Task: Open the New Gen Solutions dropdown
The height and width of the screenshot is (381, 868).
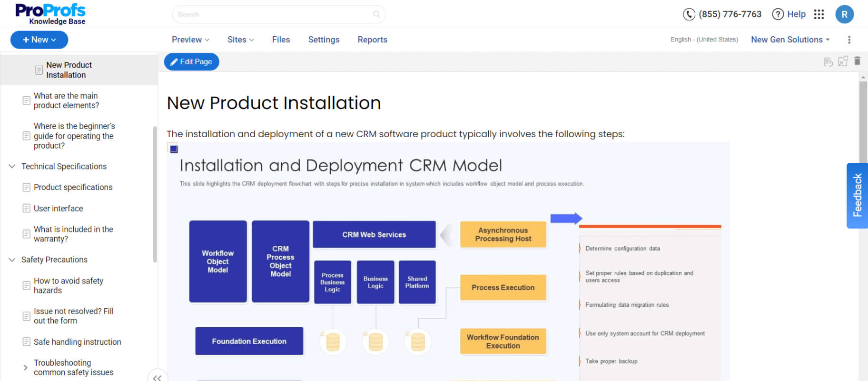Action: pos(790,40)
